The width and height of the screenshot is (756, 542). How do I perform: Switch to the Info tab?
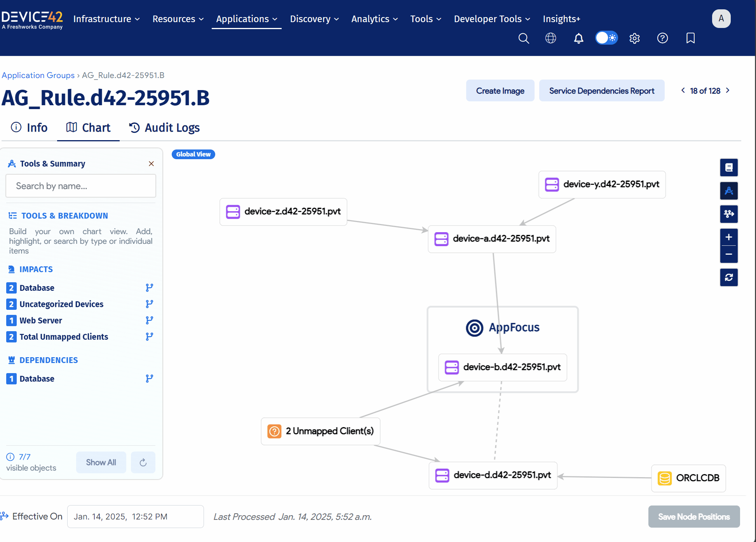29,128
